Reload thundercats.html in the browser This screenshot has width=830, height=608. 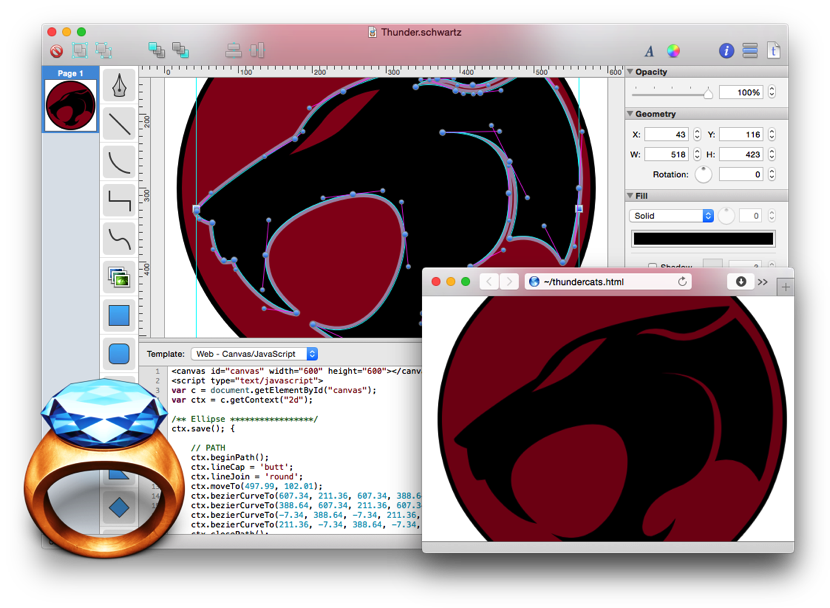pyautogui.click(x=682, y=282)
